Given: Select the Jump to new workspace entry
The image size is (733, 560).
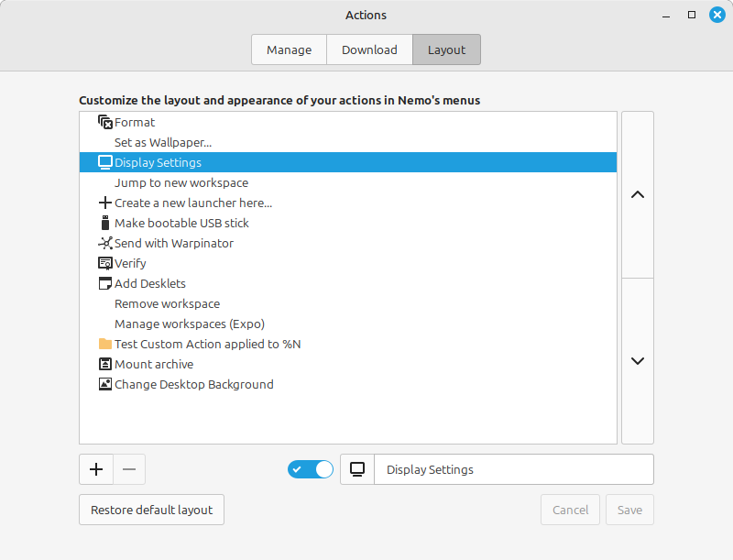Looking at the screenshot, I should click(x=181, y=182).
